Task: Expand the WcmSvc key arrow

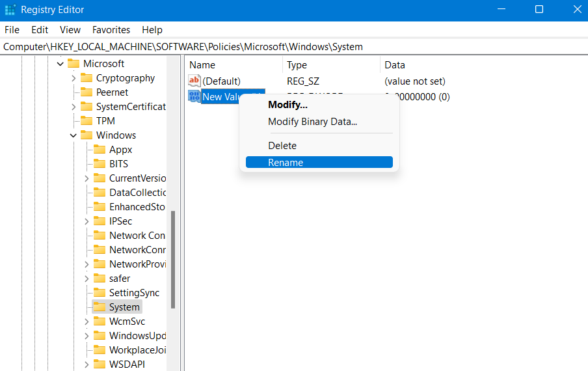Action: click(87, 322)
